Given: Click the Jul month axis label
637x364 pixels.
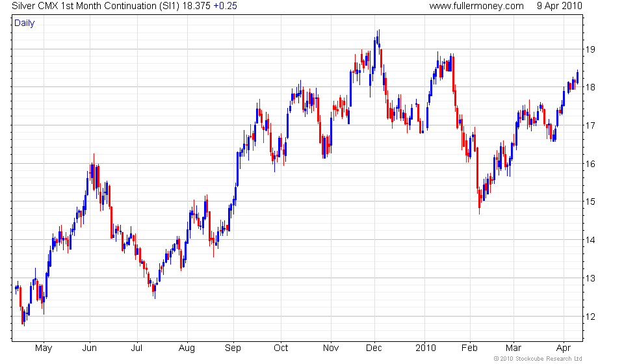Looking at the screenshot, I should (x=136, y=348).
